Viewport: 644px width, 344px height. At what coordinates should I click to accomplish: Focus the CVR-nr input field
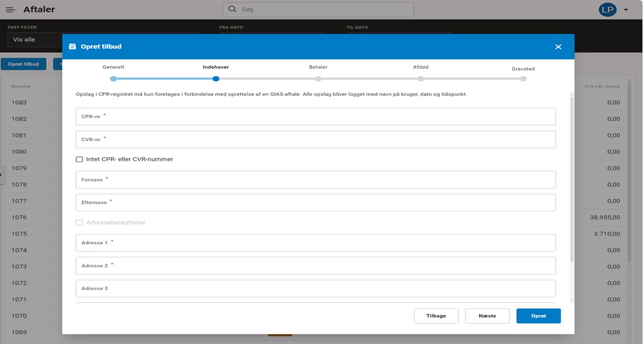coord(315,139)
